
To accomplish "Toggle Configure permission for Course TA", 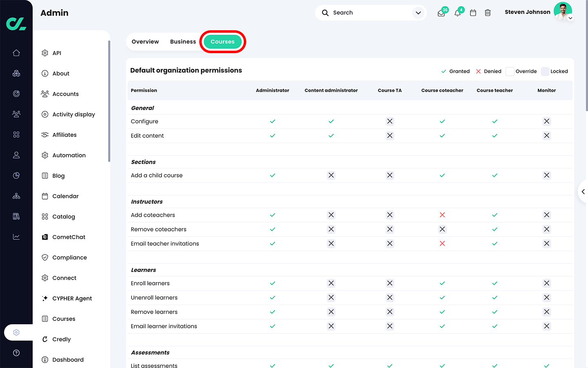I will (x=390, y=121).
